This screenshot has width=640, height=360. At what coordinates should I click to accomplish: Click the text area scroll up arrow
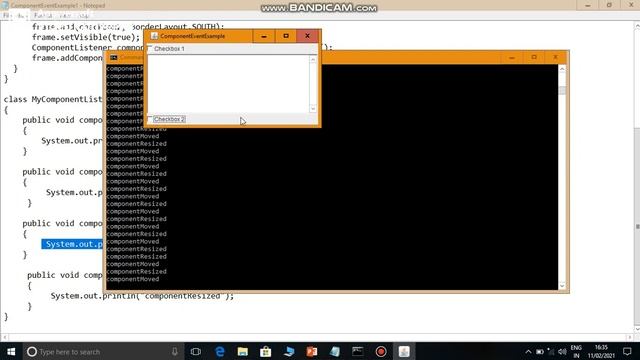pyautogui.click(x=313, y=60)
